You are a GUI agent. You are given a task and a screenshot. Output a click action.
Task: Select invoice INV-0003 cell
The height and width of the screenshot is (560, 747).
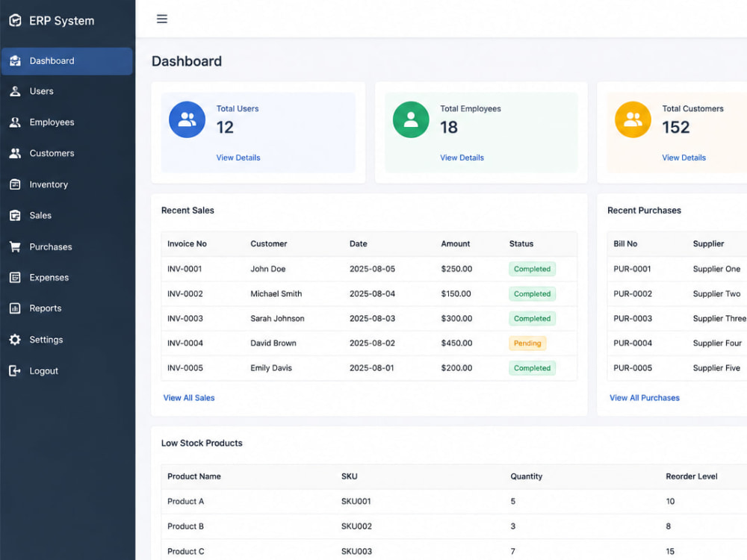(185, 319)
